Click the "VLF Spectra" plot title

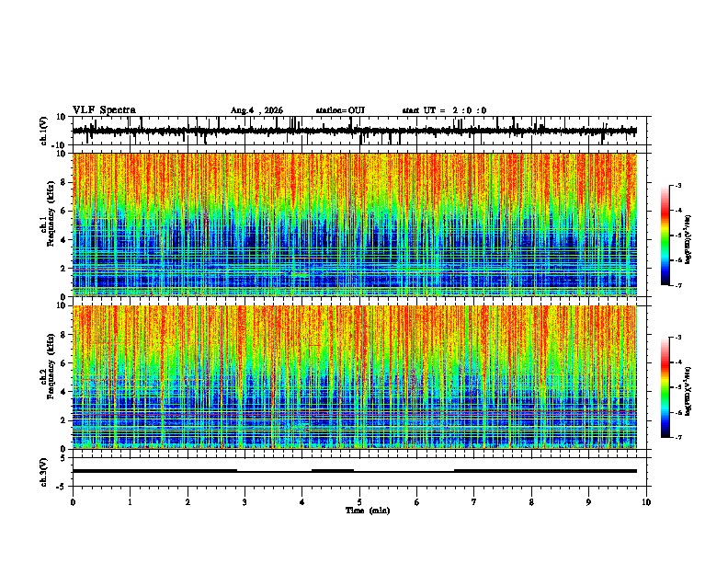[x=104, y=110]
